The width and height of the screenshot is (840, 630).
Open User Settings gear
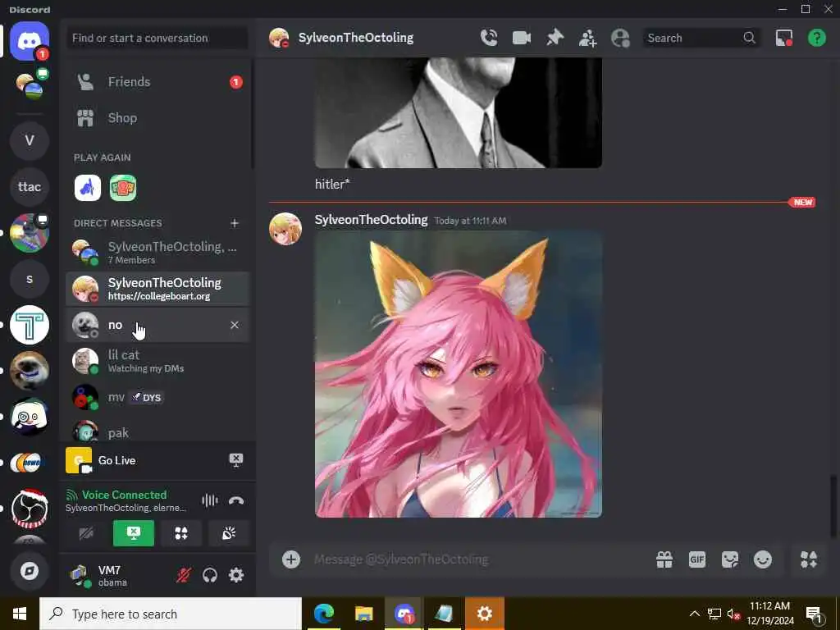pyautogui.click(x=236, y=575)
